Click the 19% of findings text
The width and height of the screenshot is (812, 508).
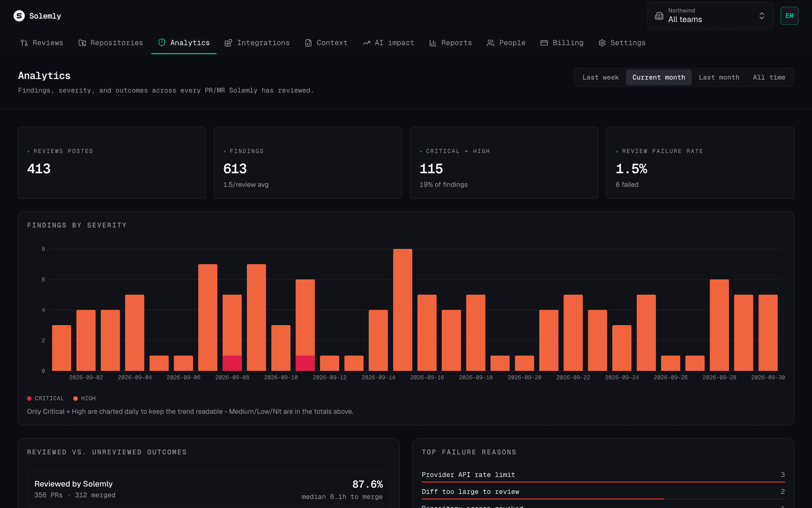443,185
